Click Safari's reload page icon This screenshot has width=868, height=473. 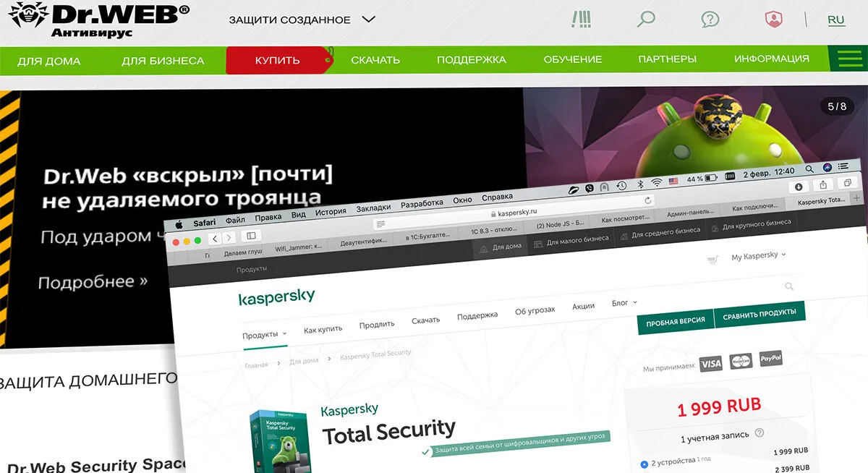tap(648, 200)
